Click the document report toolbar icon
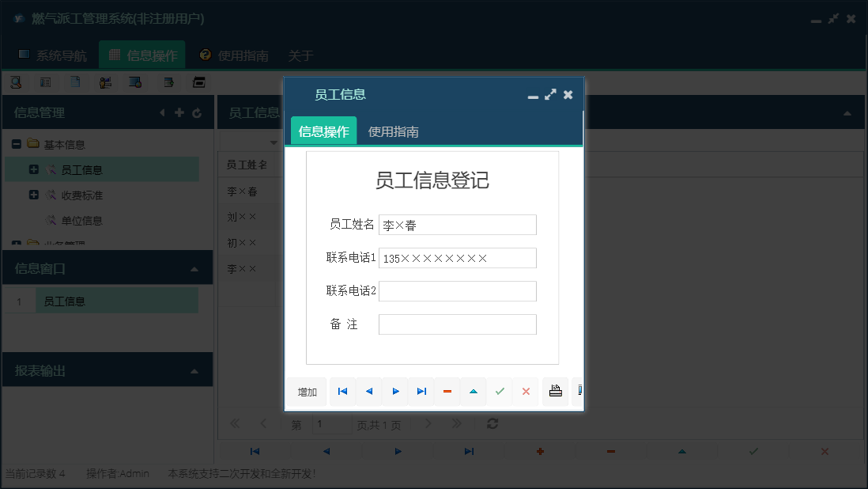This screenshot has height=489, width=868. 74,81
